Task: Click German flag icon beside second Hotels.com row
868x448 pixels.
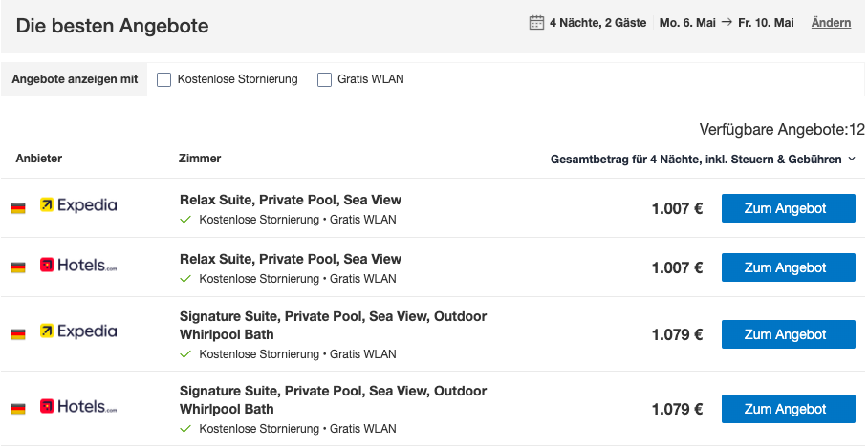Action: [x=18, y=409]
